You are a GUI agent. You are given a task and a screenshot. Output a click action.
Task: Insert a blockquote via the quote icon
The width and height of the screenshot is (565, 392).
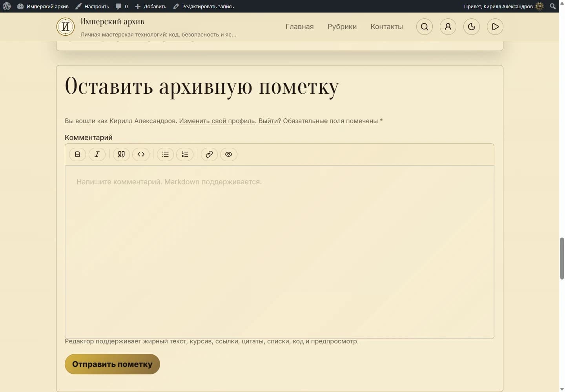pos(121,154)
